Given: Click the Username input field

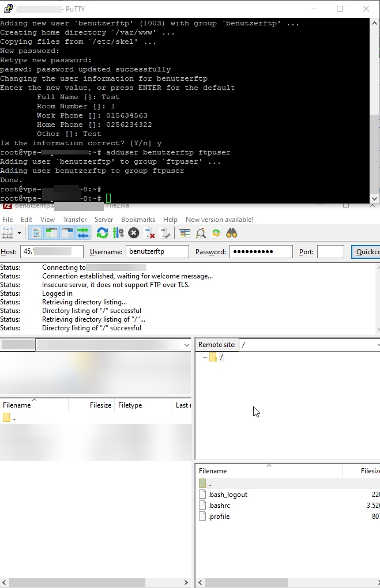Looking at the screenshot, I should click(x=157, y=252).
